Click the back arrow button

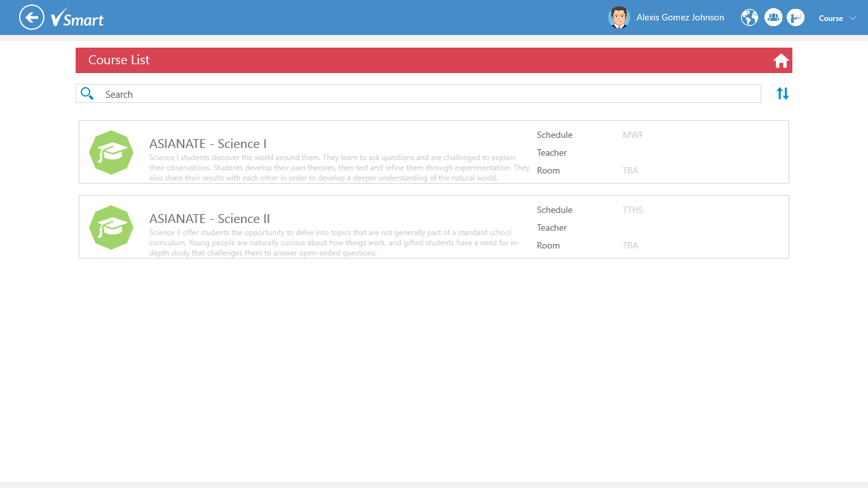(x=32, y=17)
